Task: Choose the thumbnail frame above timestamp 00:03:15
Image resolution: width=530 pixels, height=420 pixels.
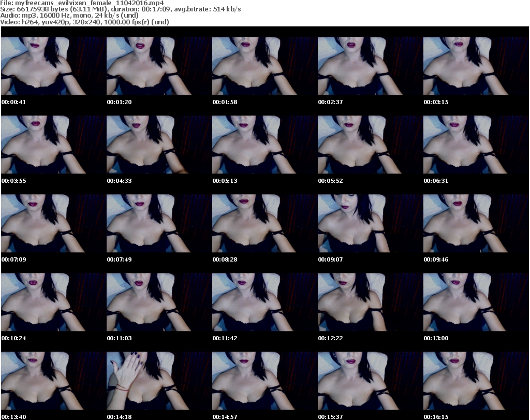Action: click(476, 66)
